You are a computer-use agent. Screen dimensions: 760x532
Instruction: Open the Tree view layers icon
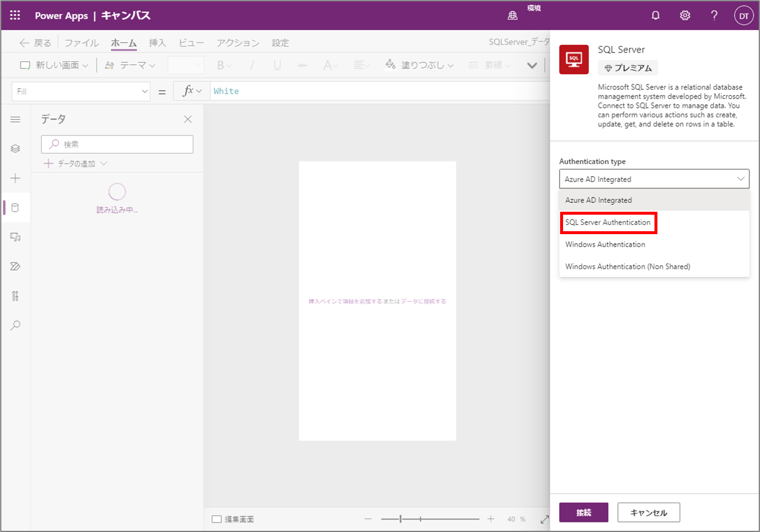[x=16, y=149]
